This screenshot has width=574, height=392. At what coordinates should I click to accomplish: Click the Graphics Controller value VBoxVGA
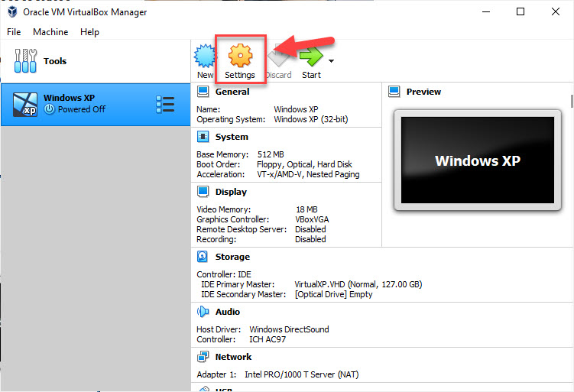312,219
